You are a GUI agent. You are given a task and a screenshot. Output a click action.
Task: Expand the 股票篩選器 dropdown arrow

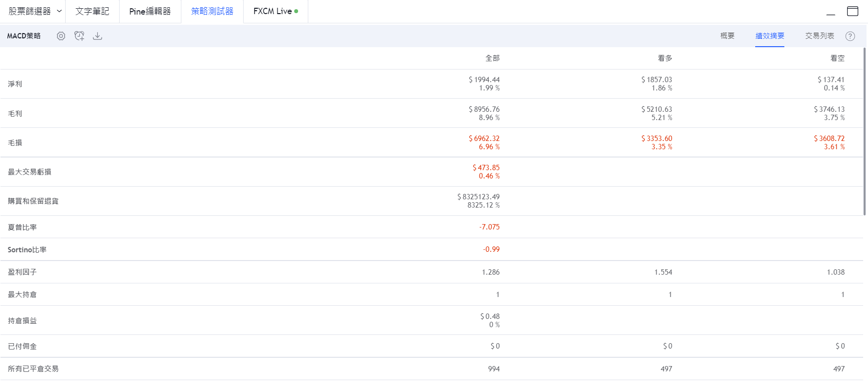point(59,11)
